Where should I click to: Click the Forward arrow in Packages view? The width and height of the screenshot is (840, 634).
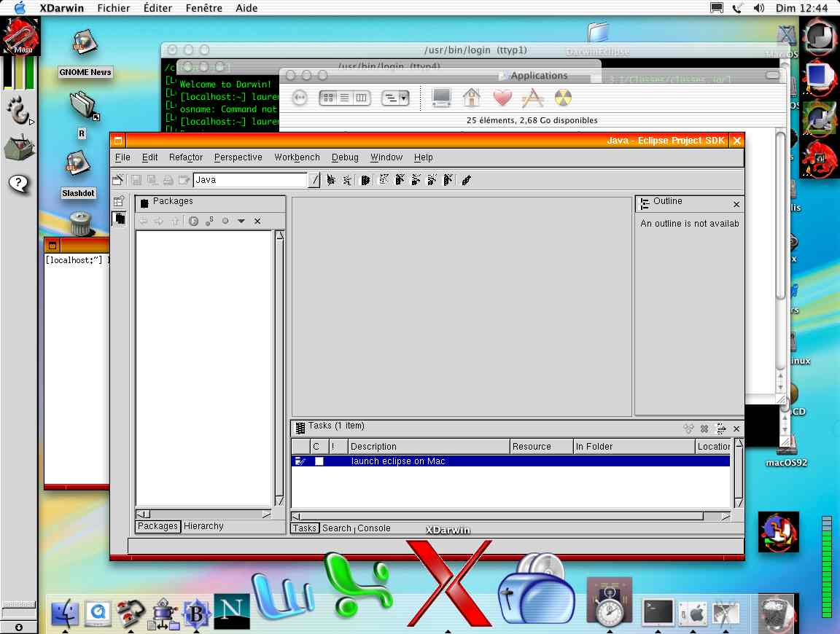point(158,221)
